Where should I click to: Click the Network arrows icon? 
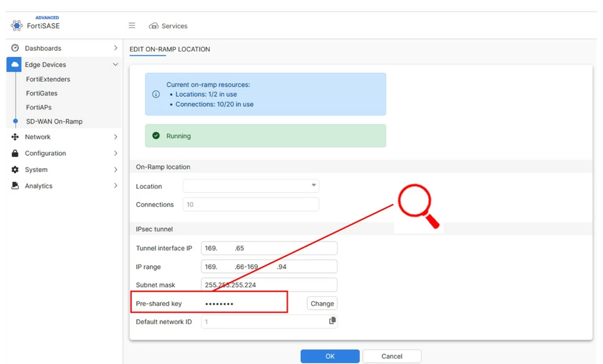[15, 137]
